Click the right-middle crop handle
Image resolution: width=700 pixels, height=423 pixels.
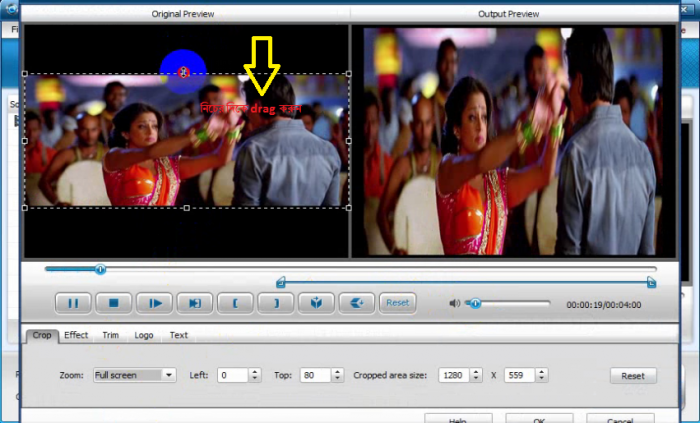click(x=349, y=141)
